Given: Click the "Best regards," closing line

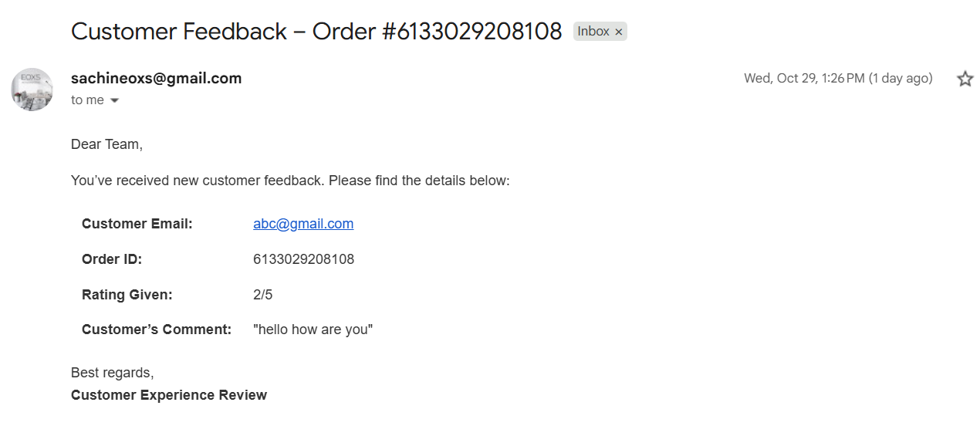Looking at the screenshot, I should coord(112,373).
